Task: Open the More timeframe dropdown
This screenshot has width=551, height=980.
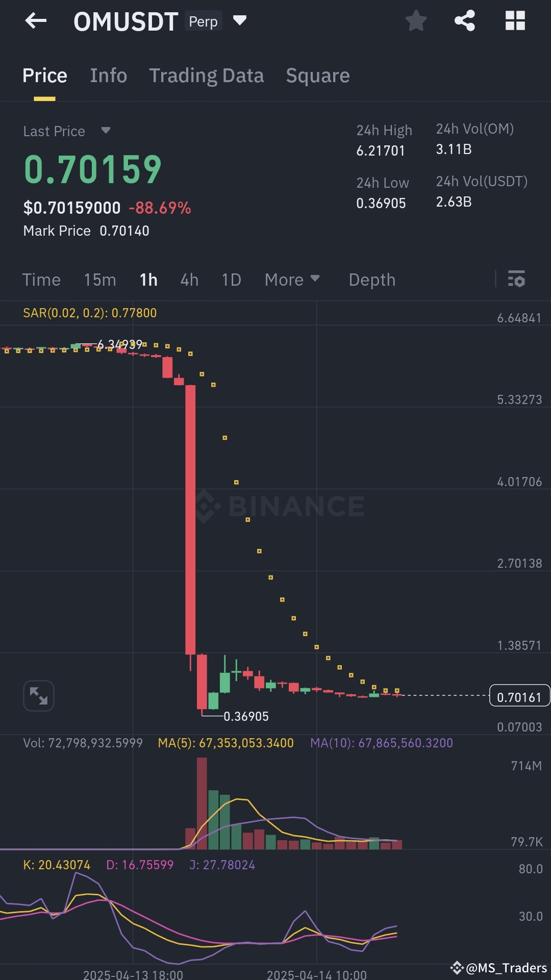Action: click(292, 280)
